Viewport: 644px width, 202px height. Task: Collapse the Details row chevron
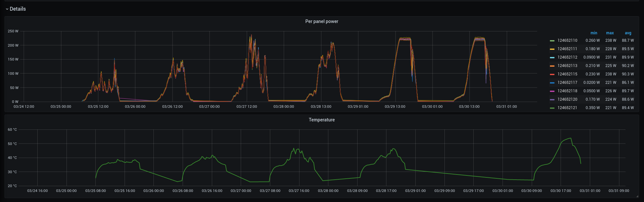pyautogui.click(x=7, y=9)
